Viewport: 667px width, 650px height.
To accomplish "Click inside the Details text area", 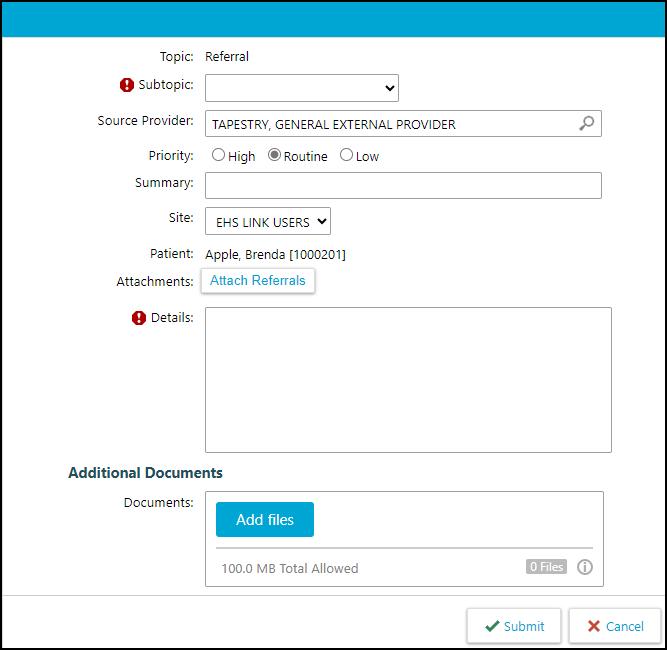I will [408, 380].
